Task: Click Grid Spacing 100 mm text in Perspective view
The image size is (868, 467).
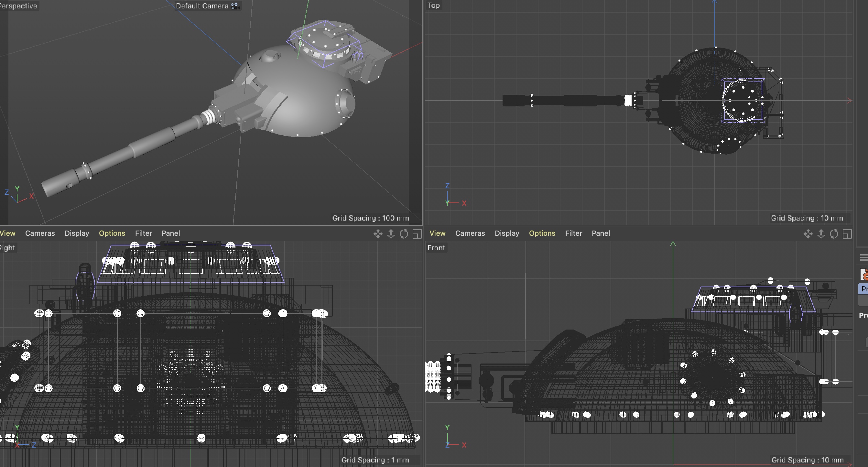Action: 371,218
